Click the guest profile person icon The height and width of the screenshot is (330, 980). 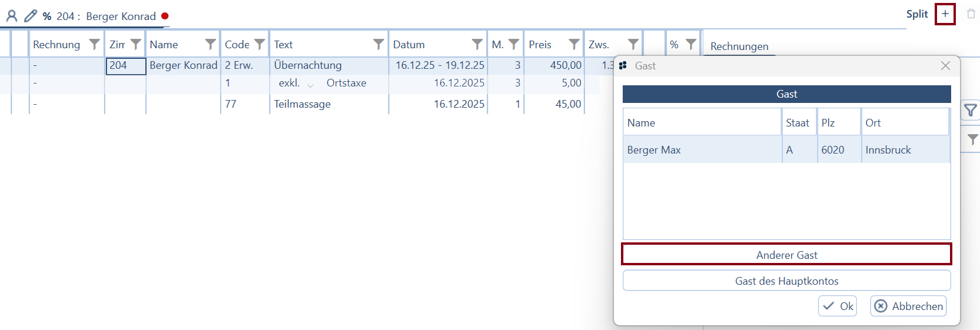11,16
